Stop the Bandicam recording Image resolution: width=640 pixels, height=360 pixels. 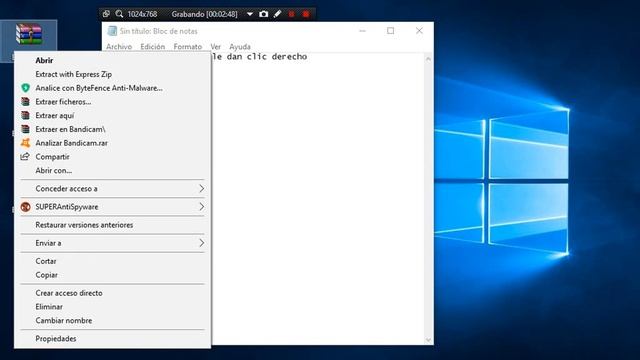tap(306, 14)
